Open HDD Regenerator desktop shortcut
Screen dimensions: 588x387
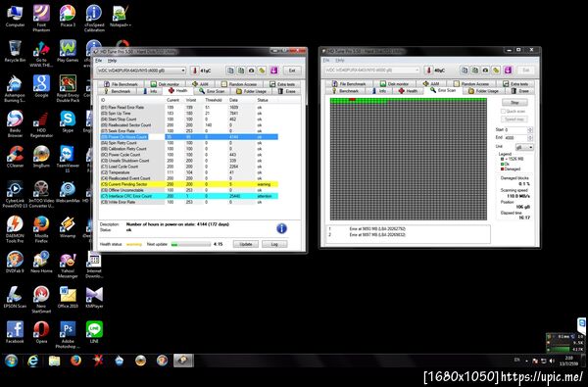tap(41, 124)
